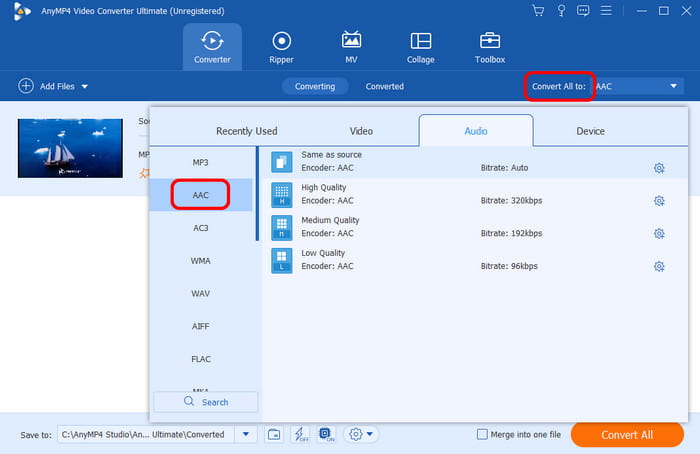Click the format Search field
Screen dimensions: 700x454
click(206, 402)
